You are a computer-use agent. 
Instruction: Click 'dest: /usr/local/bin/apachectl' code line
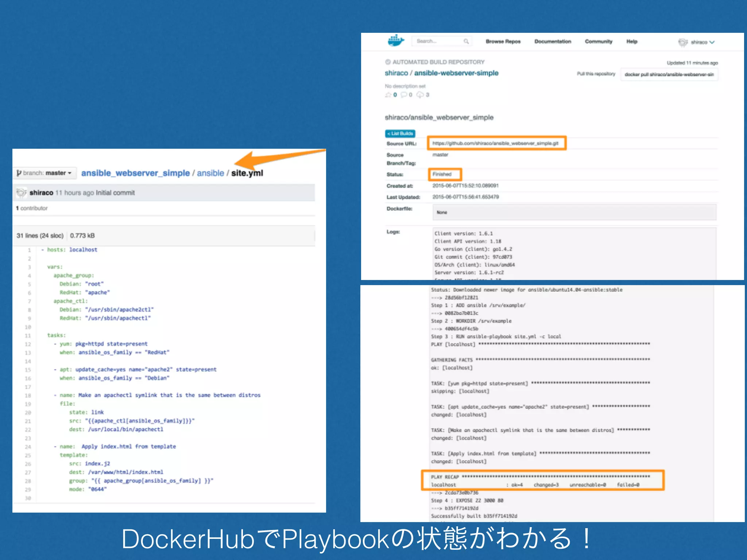coord(116,429)
